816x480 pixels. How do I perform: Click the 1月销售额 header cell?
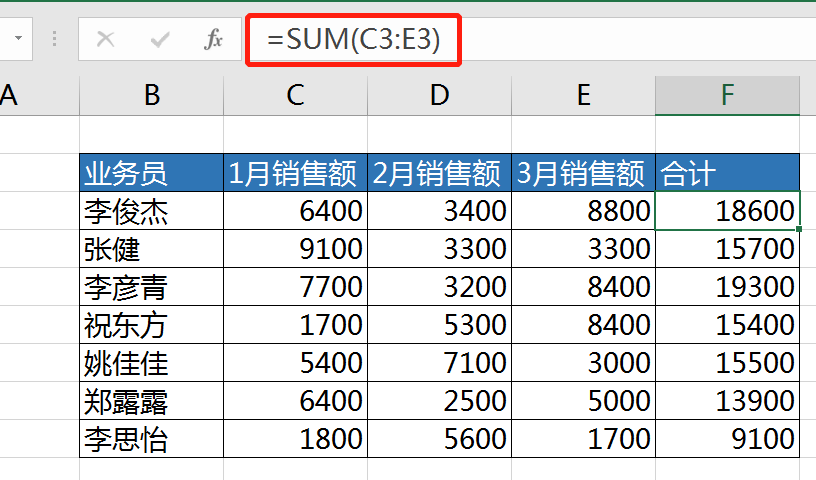296,172
